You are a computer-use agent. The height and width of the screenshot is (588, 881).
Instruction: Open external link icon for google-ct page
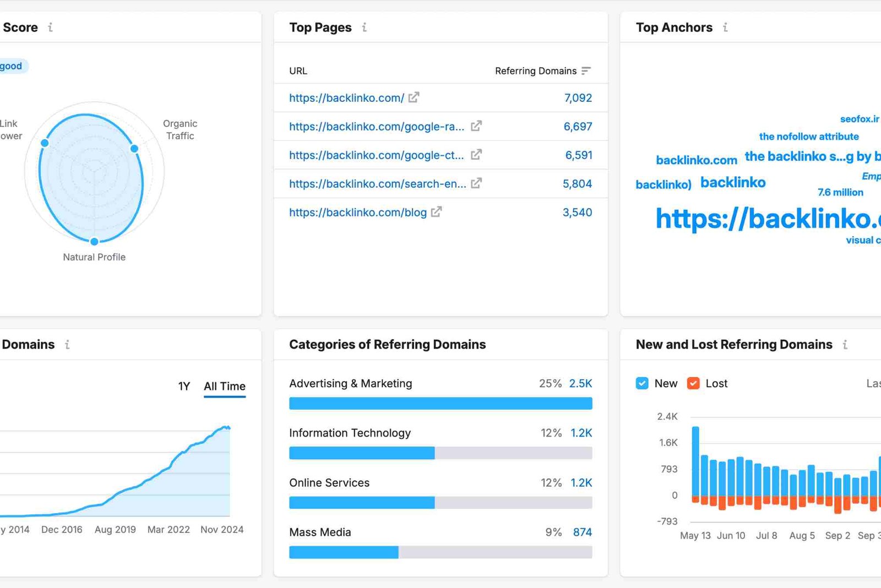coord(476,155)
